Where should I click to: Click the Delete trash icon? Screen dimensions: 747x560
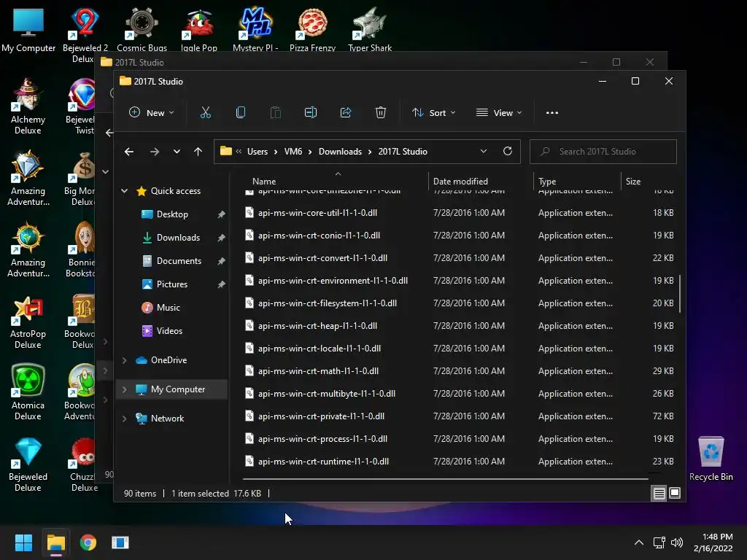coord(381,113)
